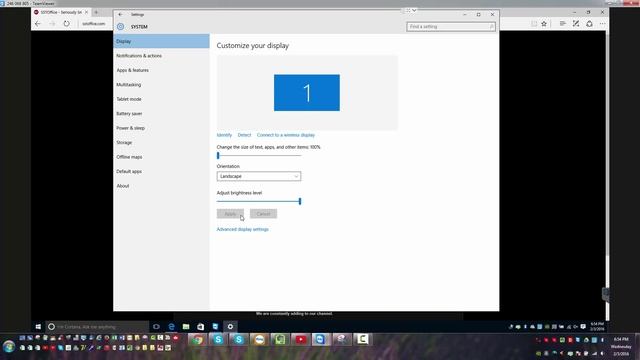The width and height of the screenshot is (640, 360).
Task: Click the Edge address bar
Action: [94, 24]
